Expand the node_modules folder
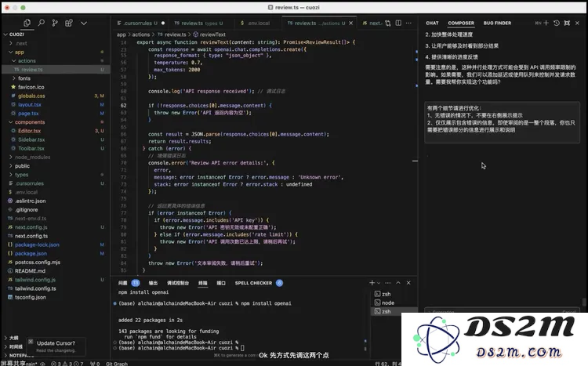 [32, 157]
